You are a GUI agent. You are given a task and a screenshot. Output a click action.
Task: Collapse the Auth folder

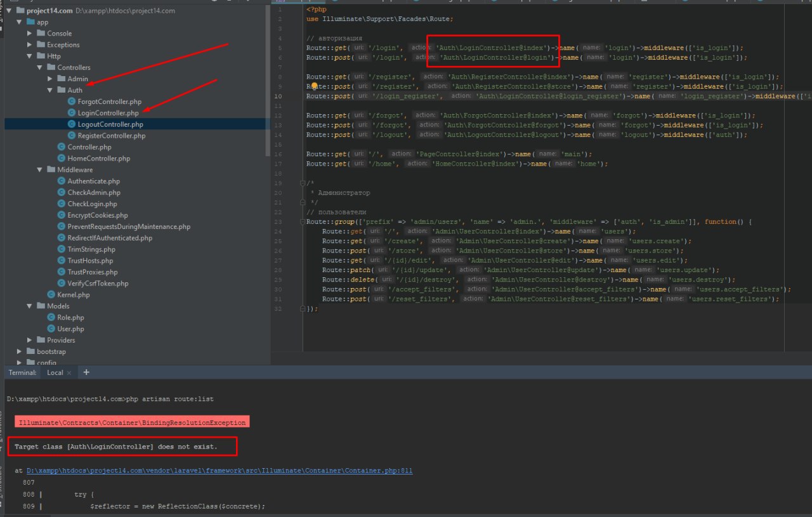(50, 91)
